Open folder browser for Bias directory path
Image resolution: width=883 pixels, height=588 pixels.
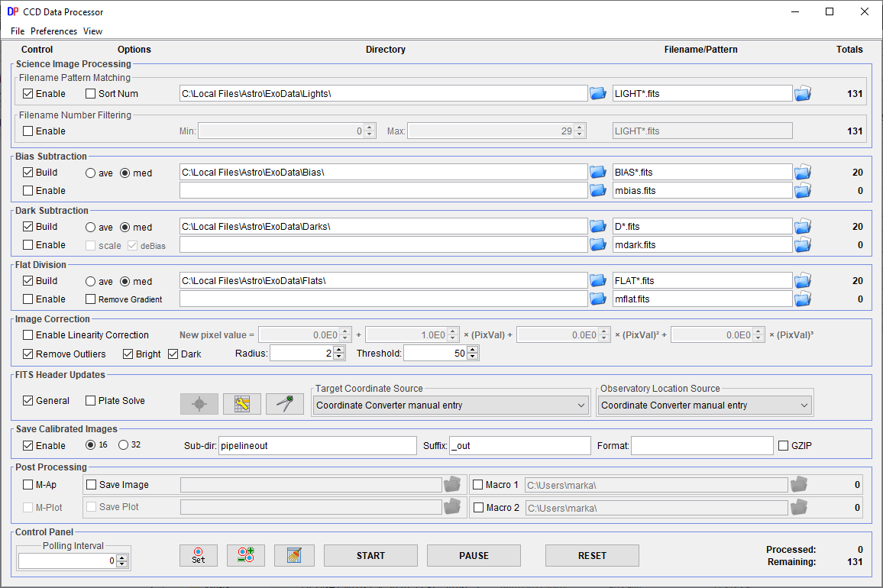tap(597, 172)
